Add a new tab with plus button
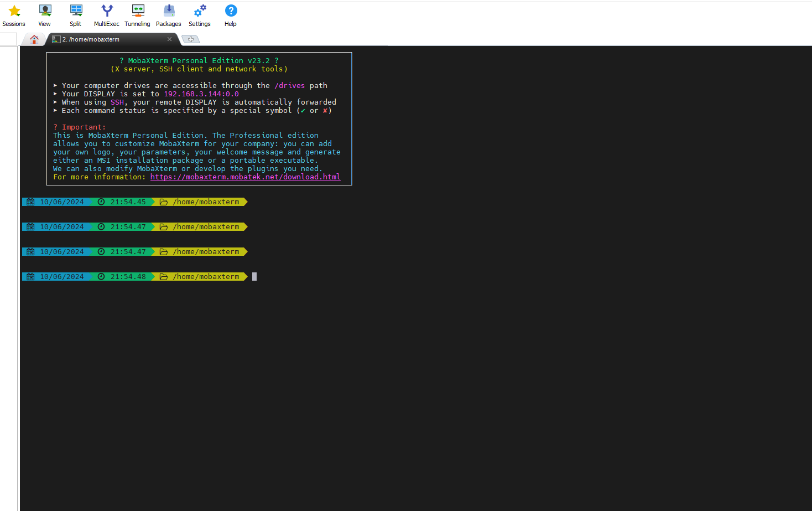 190,39
